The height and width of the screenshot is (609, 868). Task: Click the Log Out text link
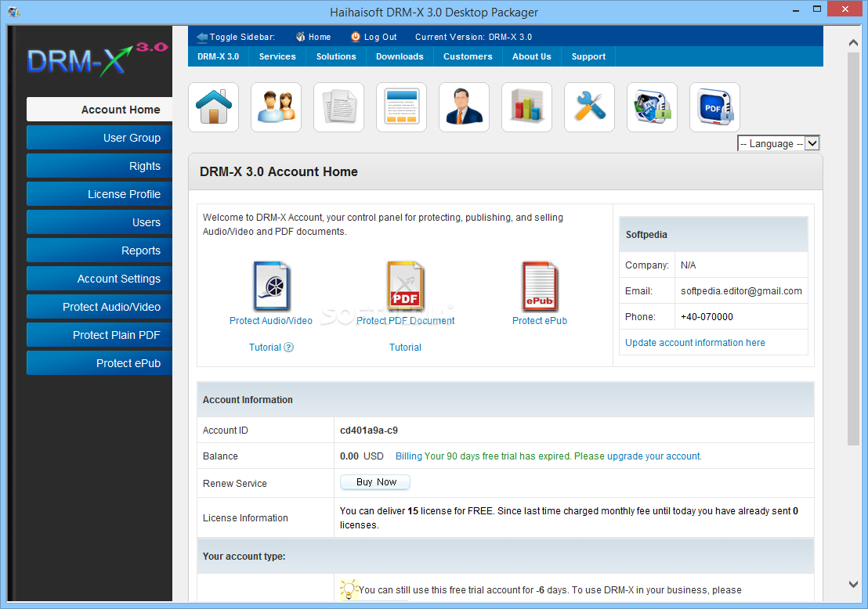pyautogui.click(x=380, y=37)
